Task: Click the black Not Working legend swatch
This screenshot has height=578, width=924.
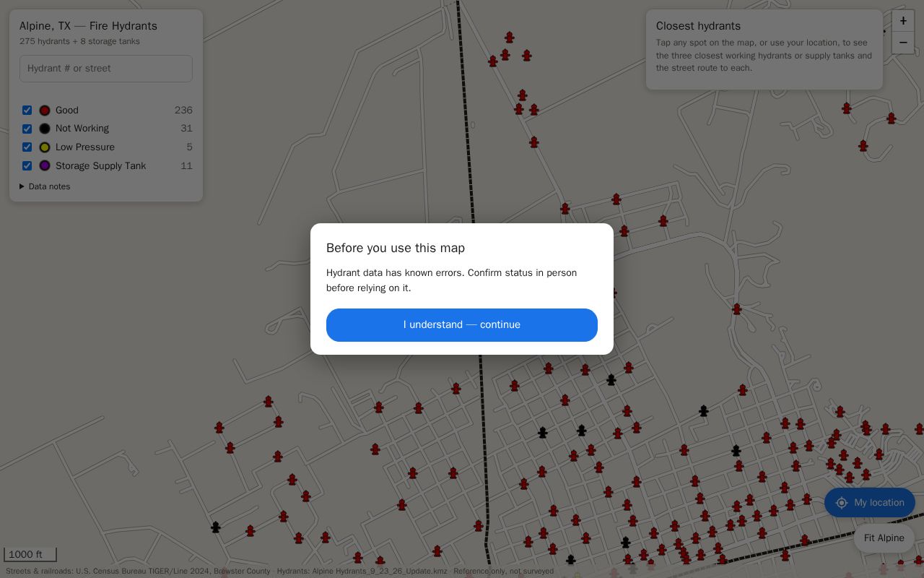Action: click(x=45, y=129)
